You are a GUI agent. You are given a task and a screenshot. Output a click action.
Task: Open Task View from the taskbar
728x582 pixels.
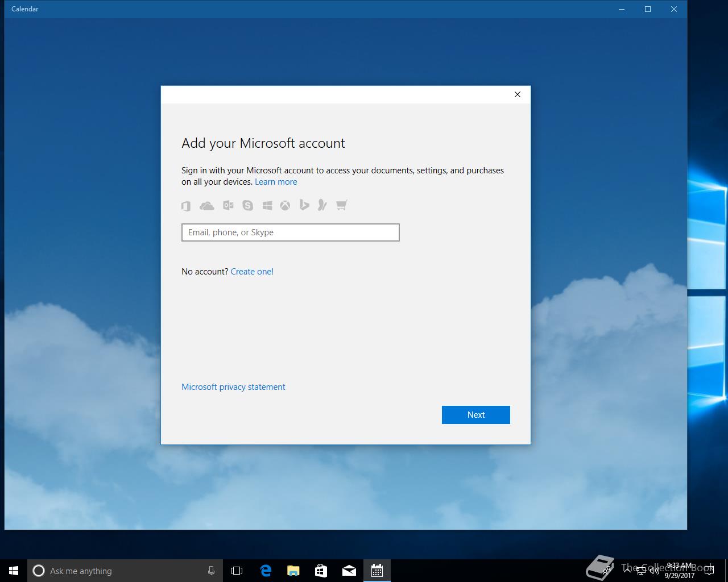click(x=237, y=571)
